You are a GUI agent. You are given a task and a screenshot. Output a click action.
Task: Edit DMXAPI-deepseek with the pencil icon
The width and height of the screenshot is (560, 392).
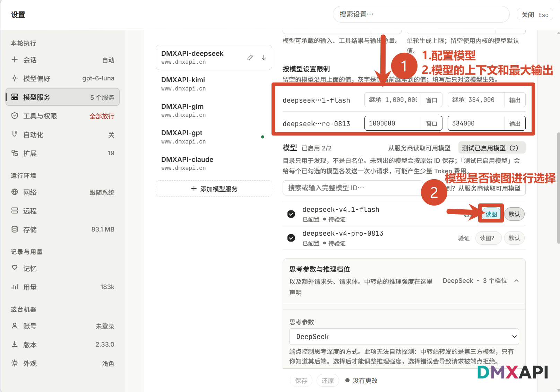coord(250,58)
